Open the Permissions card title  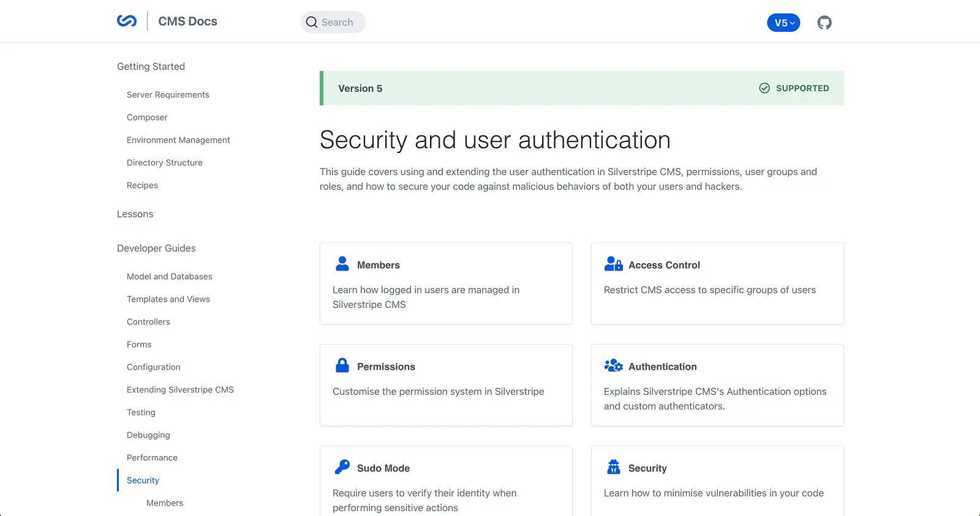(386, 367)
